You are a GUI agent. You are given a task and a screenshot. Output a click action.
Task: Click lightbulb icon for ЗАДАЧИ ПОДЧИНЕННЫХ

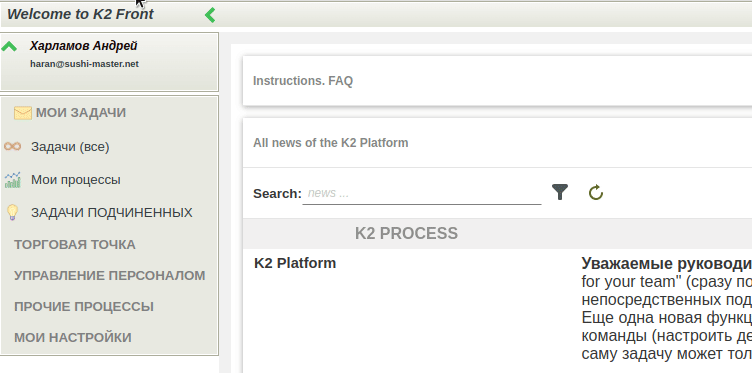(12, 212)
